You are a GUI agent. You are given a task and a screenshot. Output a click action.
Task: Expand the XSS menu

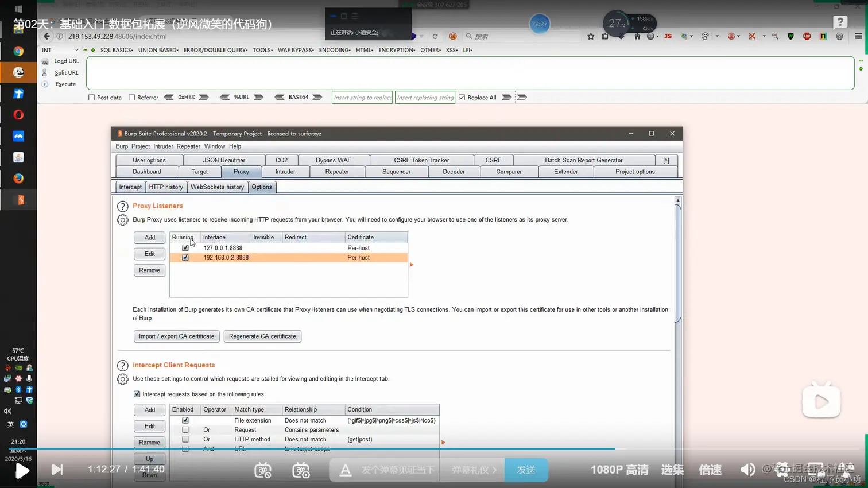452,50
